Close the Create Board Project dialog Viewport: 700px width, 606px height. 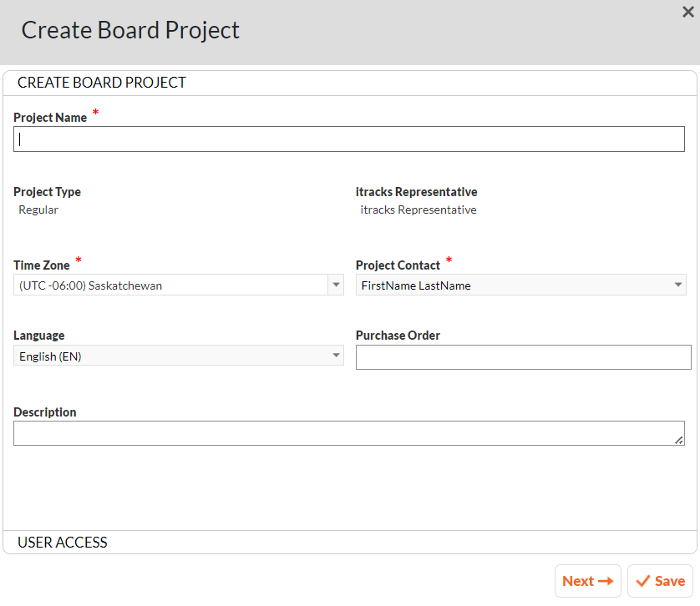688,12
